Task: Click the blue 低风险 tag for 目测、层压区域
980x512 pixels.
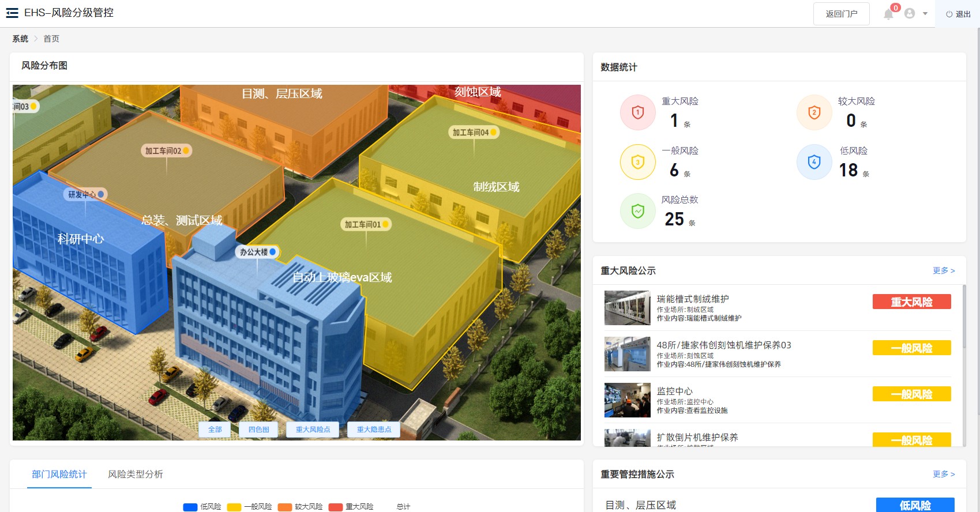Action: click(915, 505)
